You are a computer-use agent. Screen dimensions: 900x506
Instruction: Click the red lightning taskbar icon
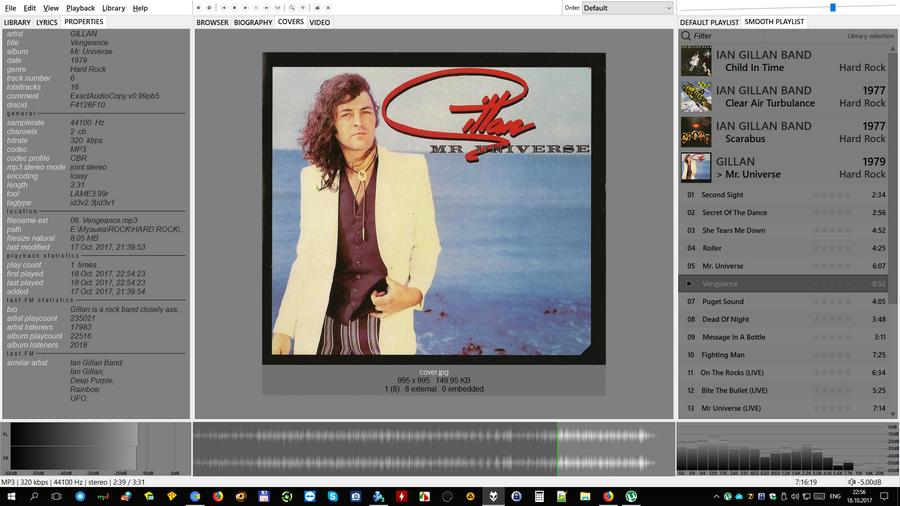pos(401,496)
